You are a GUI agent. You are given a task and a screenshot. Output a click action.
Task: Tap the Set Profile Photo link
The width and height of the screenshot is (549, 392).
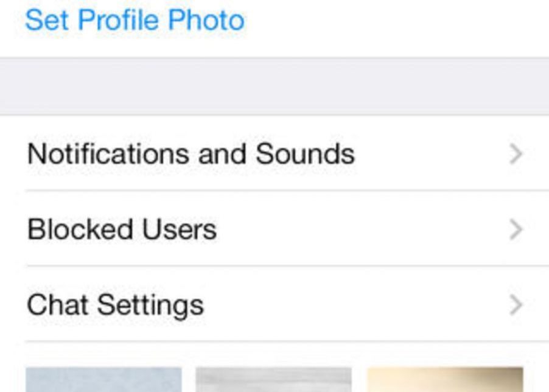[x=135, y=20]
